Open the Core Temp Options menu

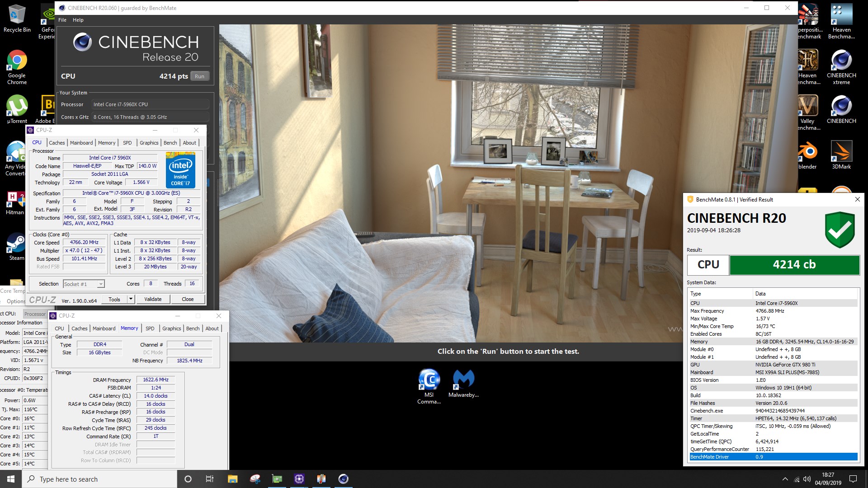(x=15, y=301)
